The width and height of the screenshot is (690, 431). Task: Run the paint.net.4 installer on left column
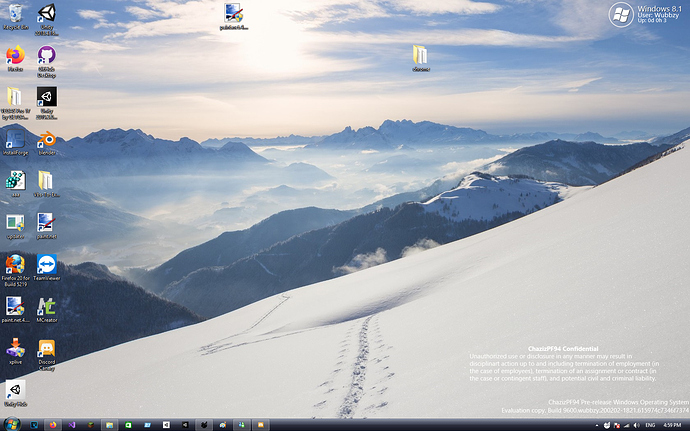click(15, 310)
